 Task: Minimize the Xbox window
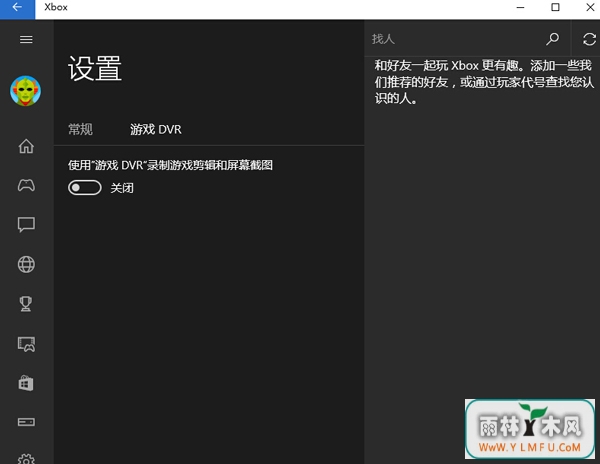point(520,7)
